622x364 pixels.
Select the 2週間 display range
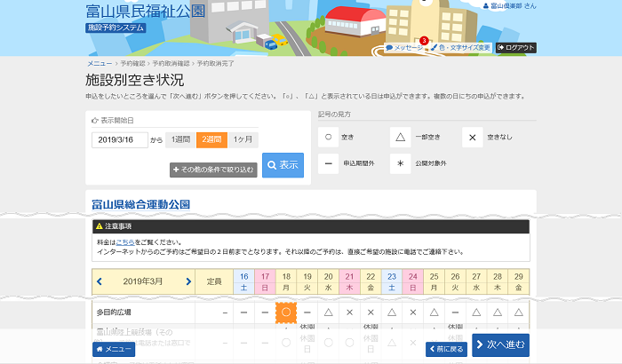pyautogui.click(x=211, y=140)
